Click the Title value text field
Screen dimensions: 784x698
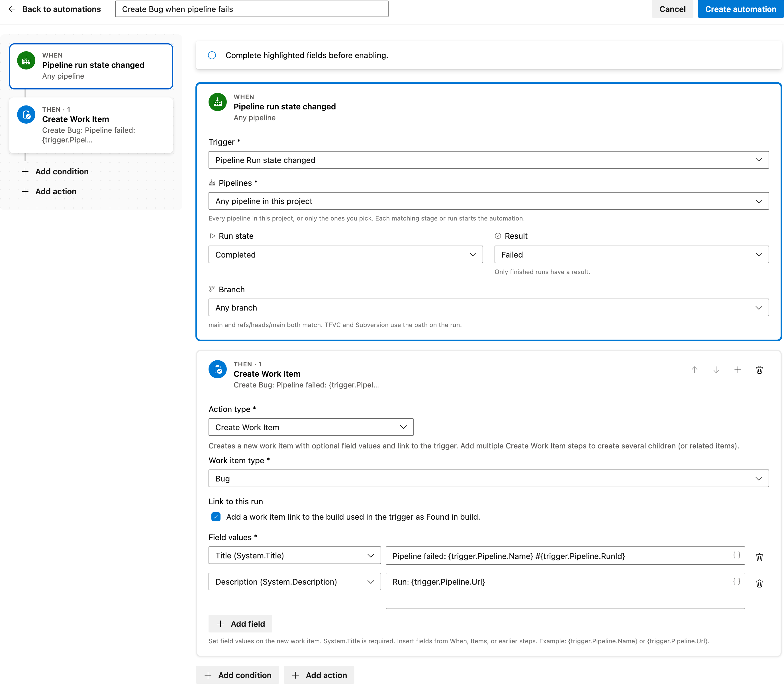point(565,556)
